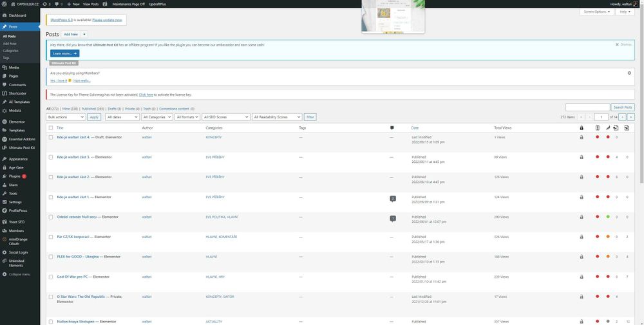Open the Categories submenu item under Posts

10,50
